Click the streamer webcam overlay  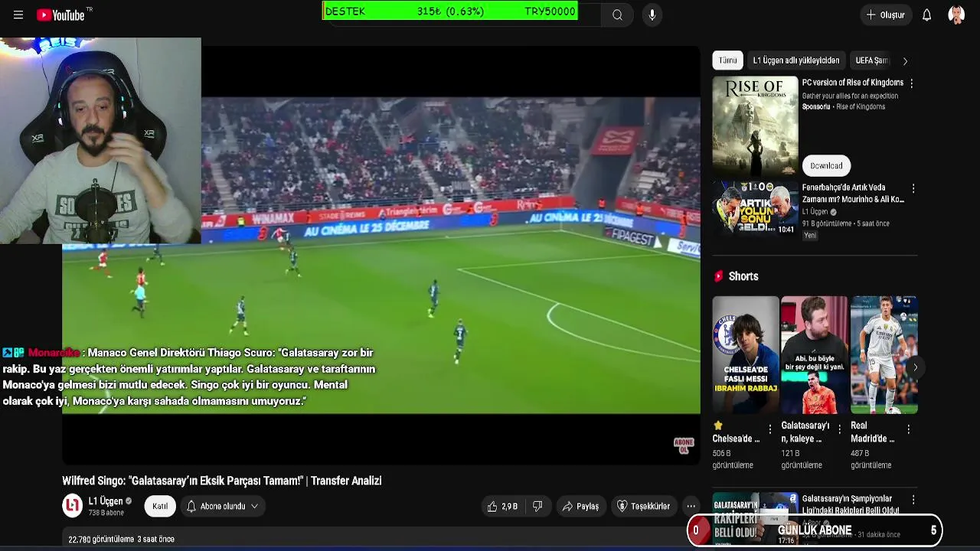coord(100,141)
